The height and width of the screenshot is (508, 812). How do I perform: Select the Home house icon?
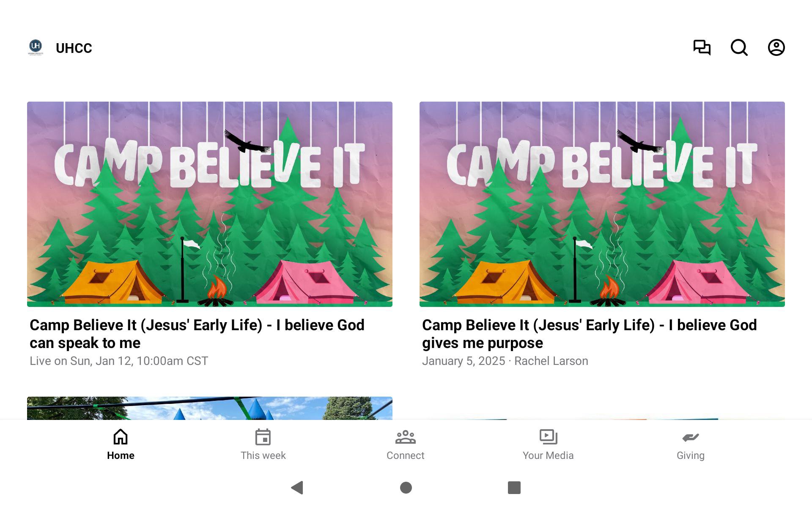click(x=121, y=437)
